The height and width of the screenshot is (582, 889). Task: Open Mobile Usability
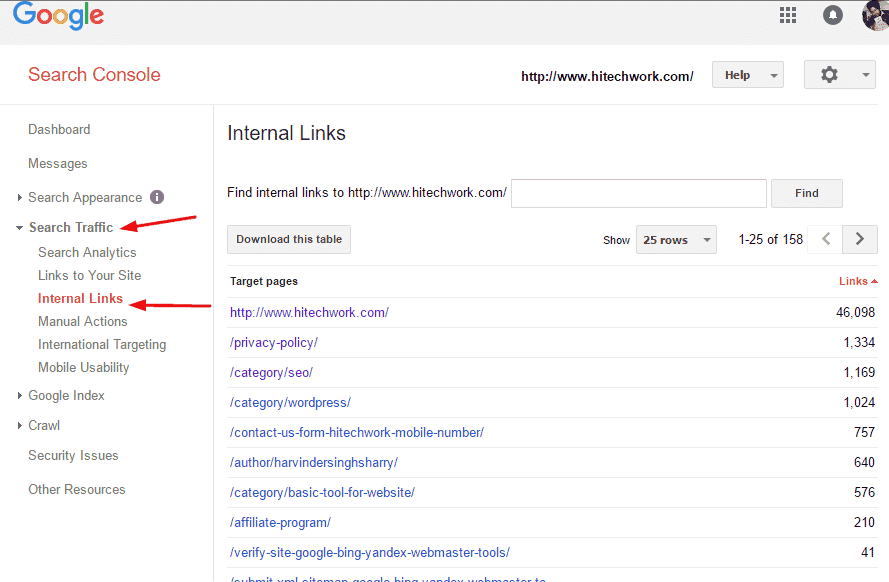tap(83, 368)
